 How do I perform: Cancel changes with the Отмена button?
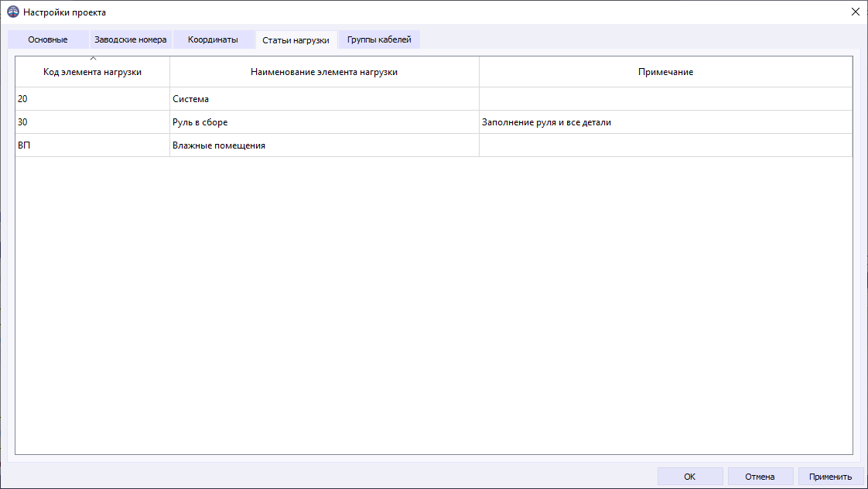[x=760, y=476]
